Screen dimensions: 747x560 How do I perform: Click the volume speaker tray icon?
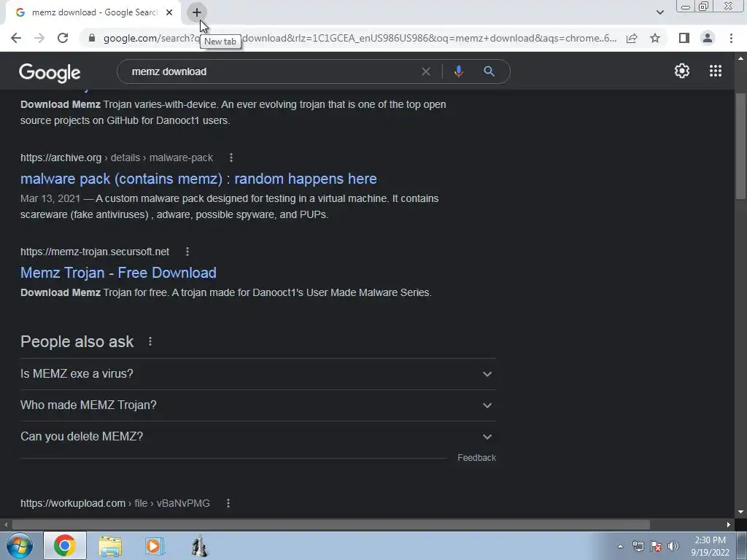click(x=673, y=546)
